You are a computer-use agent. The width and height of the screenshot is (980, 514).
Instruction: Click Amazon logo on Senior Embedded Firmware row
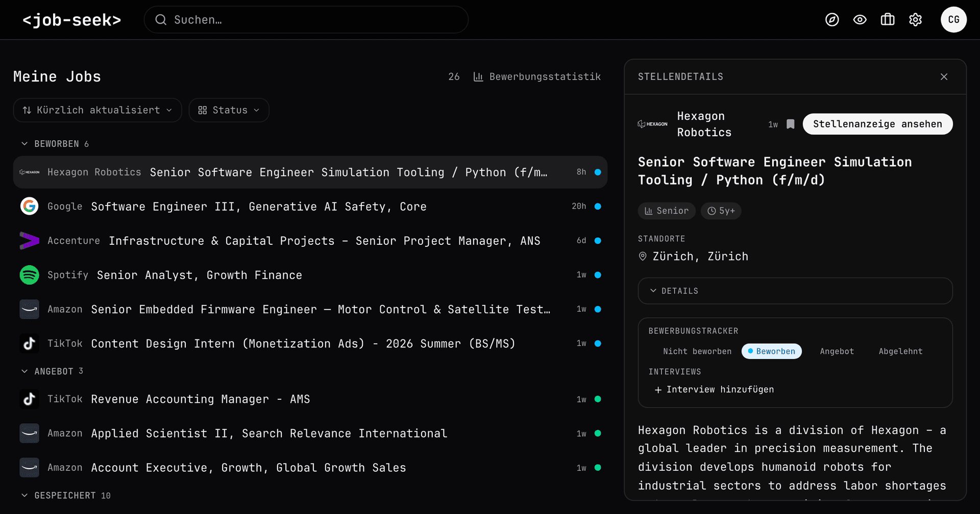click(x=30, y=309)
